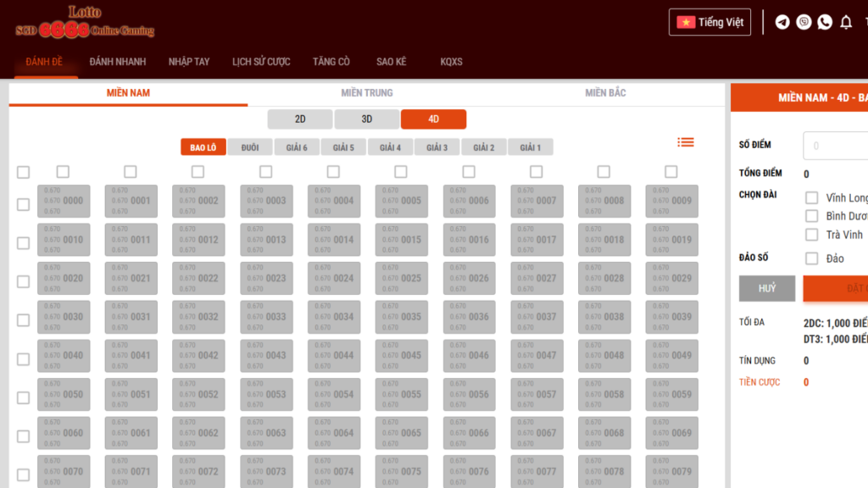The width and height of the screenshot is (868, 488).
Task: Select number tile 0019
Action: click(671, 240)
